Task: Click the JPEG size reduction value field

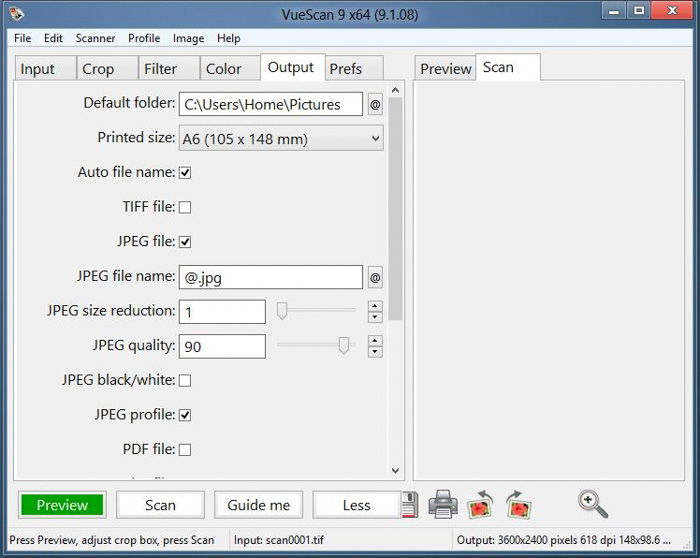Action: click(x=222, y=312)
